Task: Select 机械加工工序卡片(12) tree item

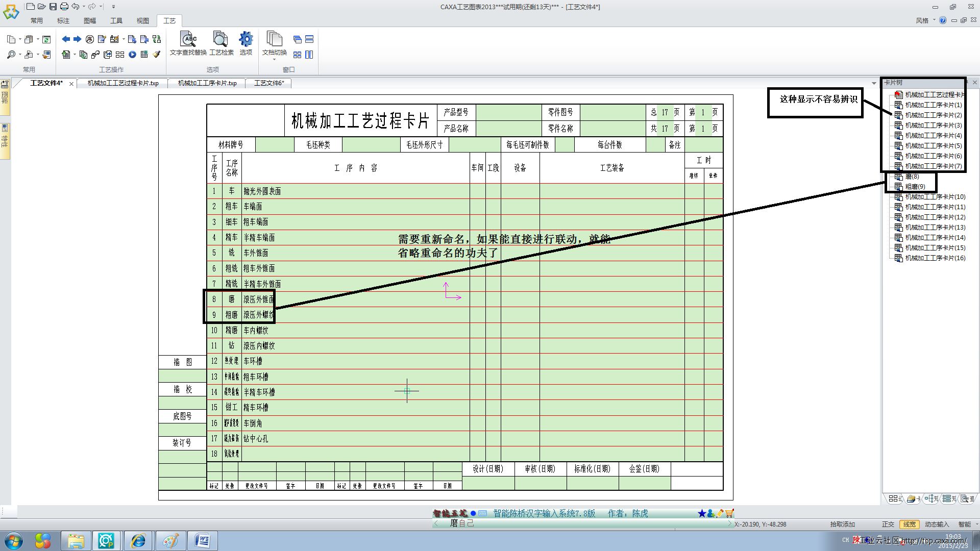Action: (935, 217)
